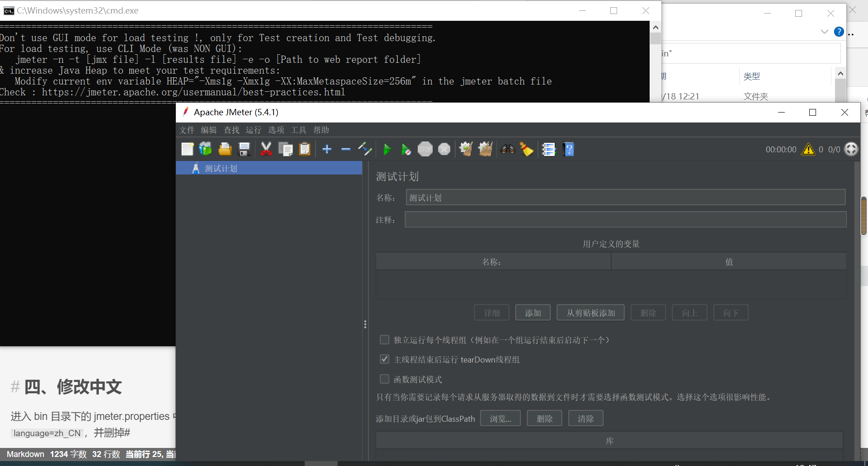The height and width of the screenshot is (466, 868).
Task: Click 删除 button beside ClassPath
Action: coord(544,419)
